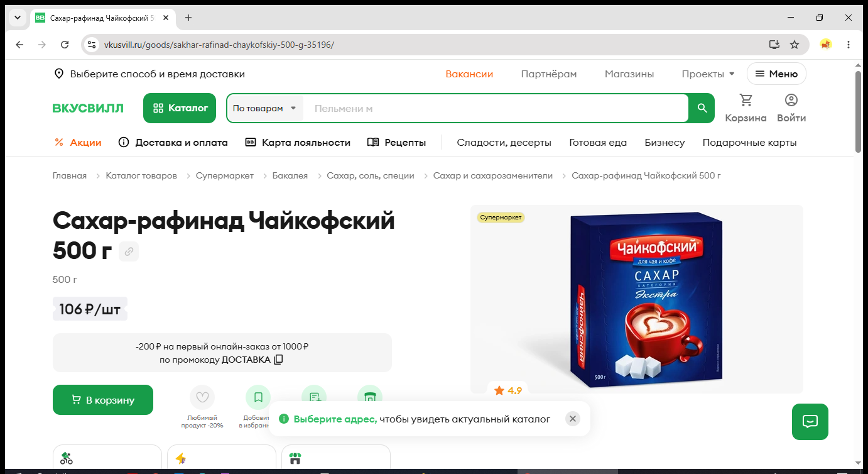Mark as Любимый продукт with heart icon
The image size is (868, 474).
point(202,397)
